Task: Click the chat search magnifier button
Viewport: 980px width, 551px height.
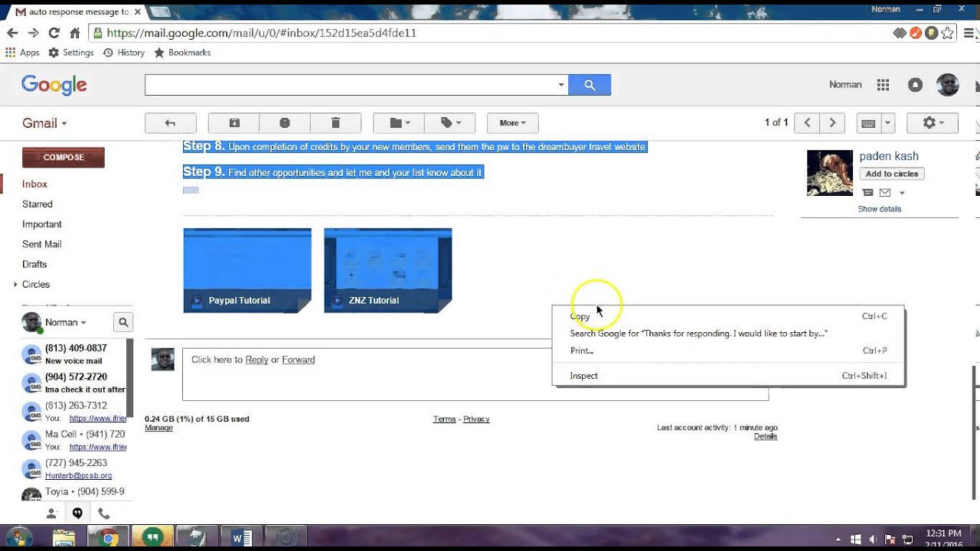Action: (123, 323)
